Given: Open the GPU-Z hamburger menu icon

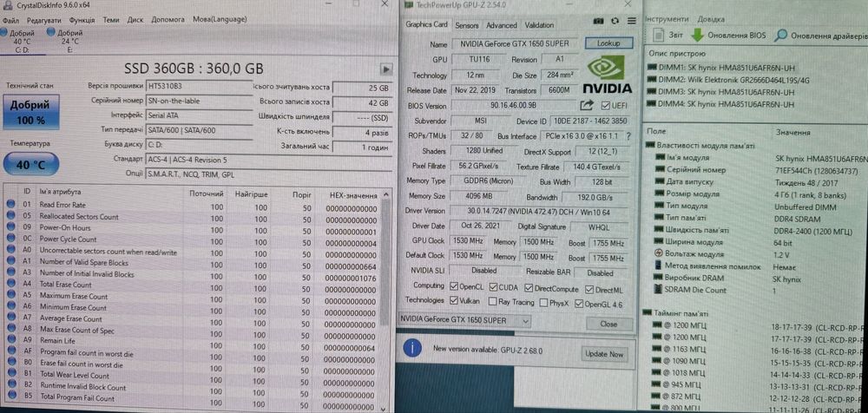Looking at the screenshot, I should tap(631, 21).
